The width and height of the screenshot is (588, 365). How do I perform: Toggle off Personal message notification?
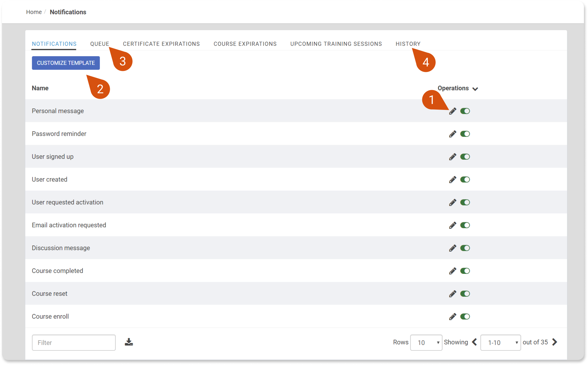pos(465,111)
